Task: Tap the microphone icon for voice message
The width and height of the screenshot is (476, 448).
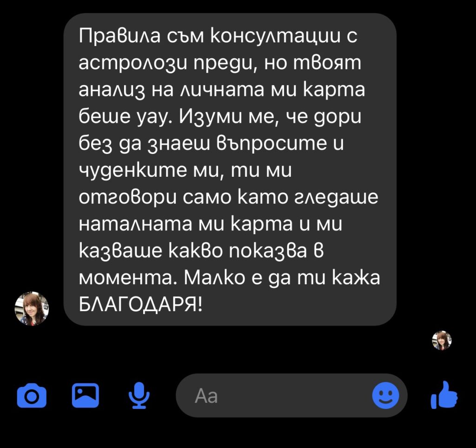Action: 139,395
